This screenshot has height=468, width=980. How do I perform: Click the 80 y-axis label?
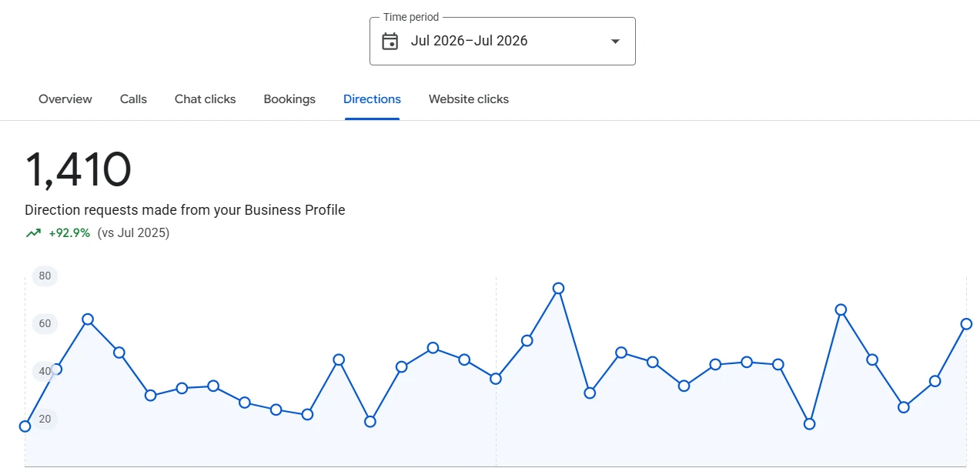[45, 276]
